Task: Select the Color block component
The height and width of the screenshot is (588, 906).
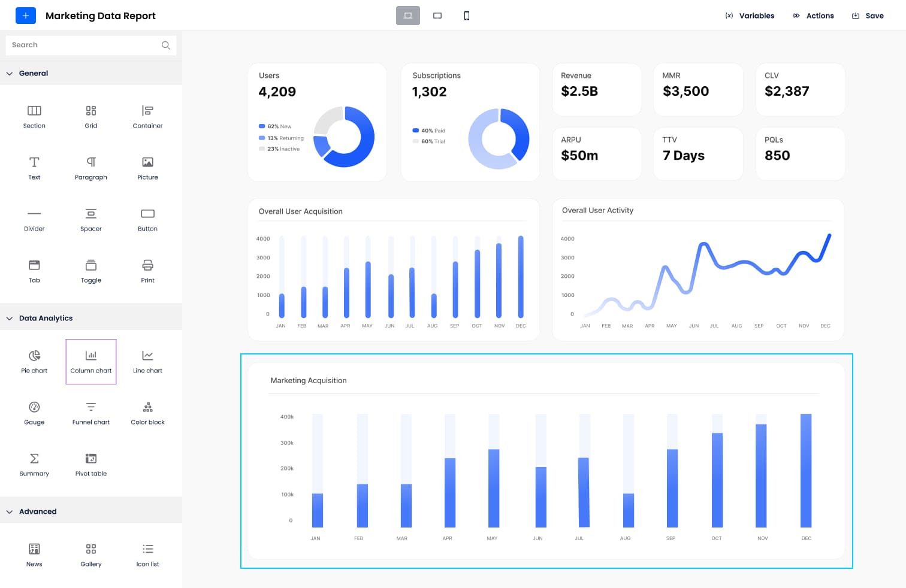Action: (147, 413)
